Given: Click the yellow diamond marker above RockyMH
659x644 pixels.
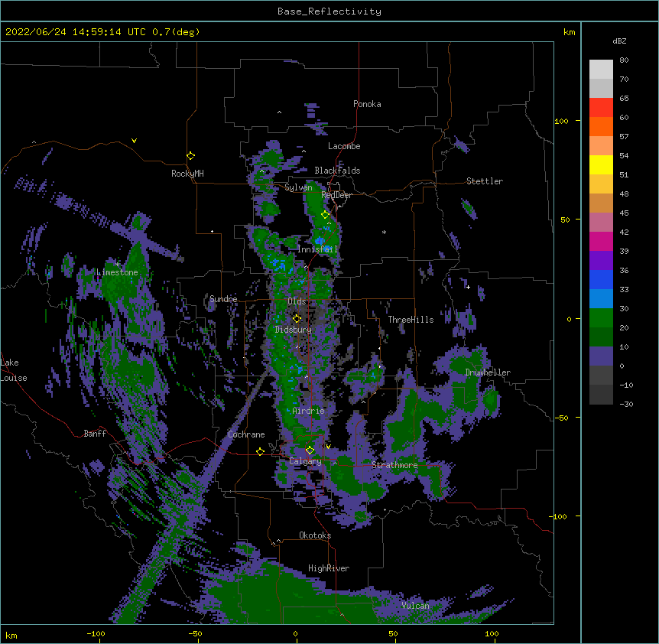Looking at the screenshot, I should (x=190, y=156).
